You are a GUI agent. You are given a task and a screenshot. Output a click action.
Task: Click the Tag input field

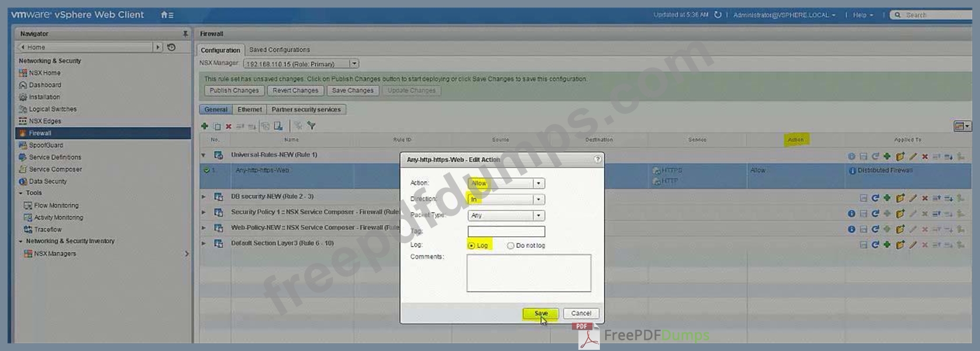tap(506, 231)
